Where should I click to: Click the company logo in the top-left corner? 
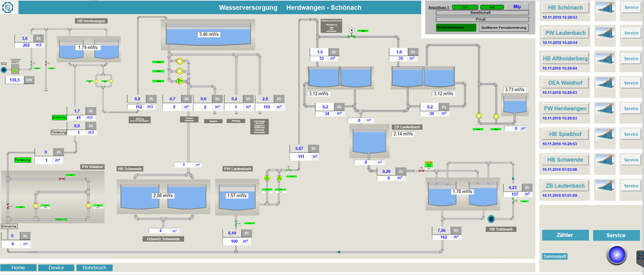tap(8, 7)
